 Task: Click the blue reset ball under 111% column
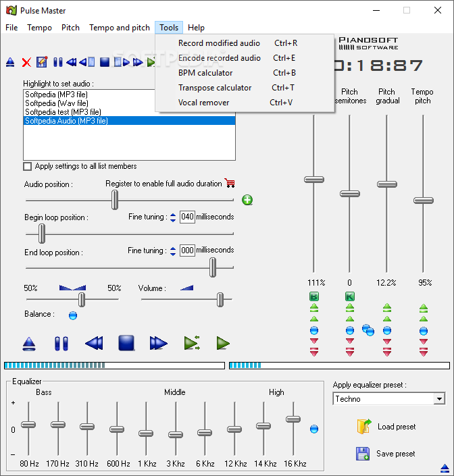(314, 330)
